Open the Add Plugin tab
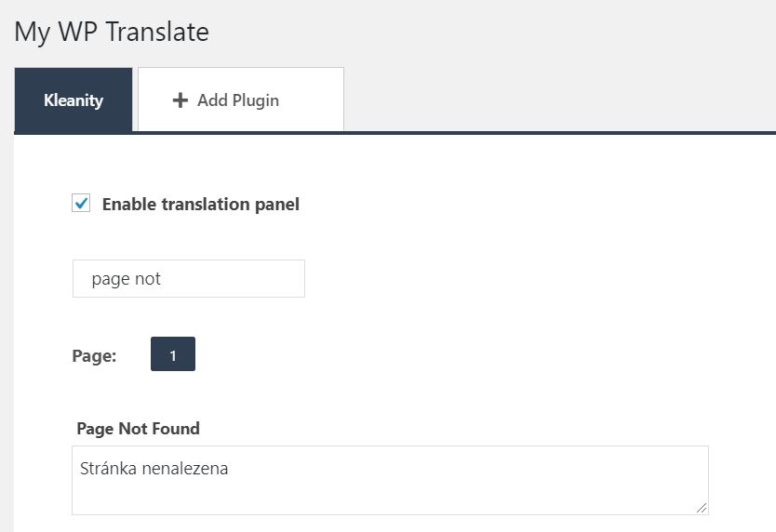The height and width of the screenshot is (532, 776). click(x=240, y=100)
